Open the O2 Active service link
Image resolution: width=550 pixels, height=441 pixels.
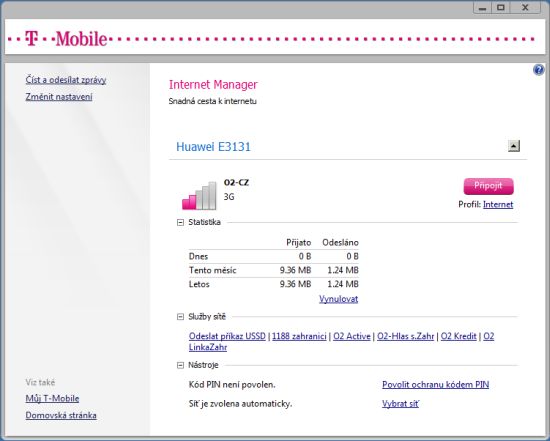(x=352, y=336)
